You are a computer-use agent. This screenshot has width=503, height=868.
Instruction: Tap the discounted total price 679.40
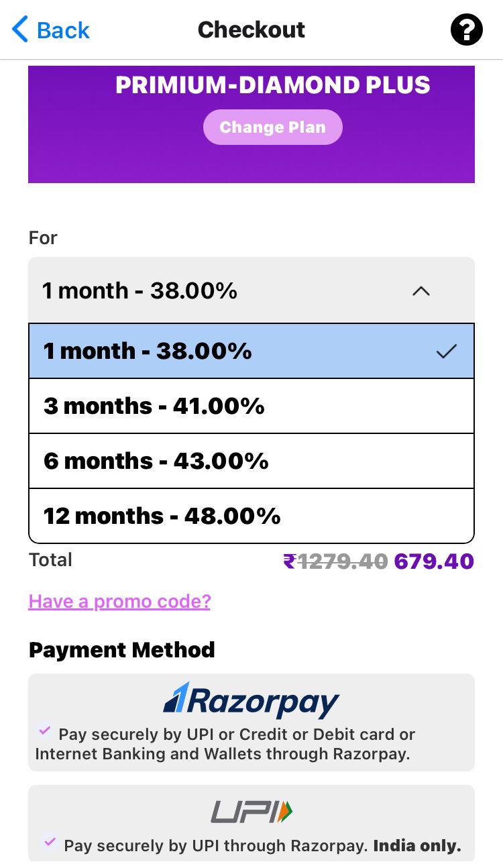click(434, 561)
